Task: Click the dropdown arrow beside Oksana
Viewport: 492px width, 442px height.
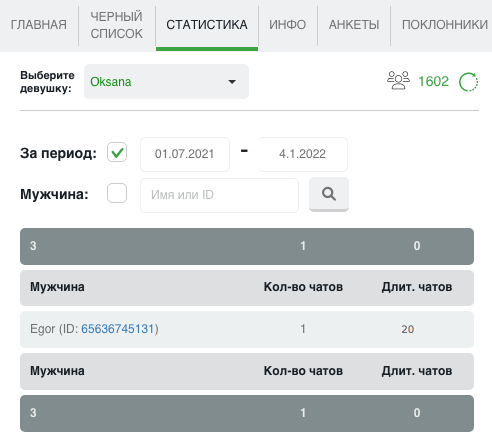Action: point(232,82)
